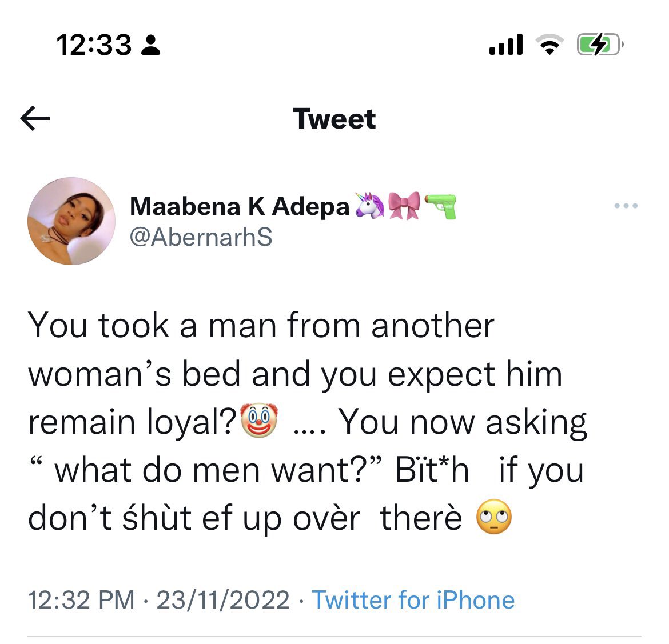Screen dimensions: 669x644
Task: Click the Maabena K Adepa display name
Action: point(240,206)
